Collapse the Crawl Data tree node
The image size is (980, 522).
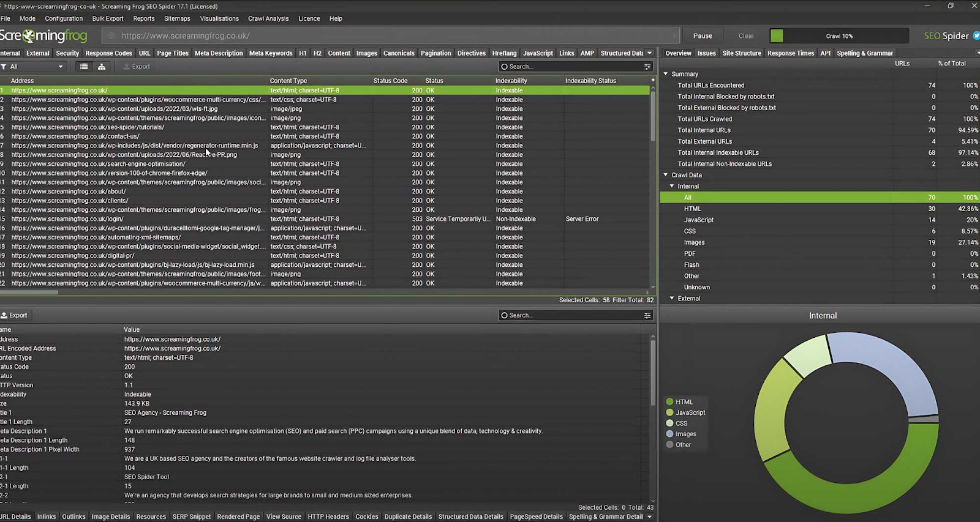(x=666, y=175)
